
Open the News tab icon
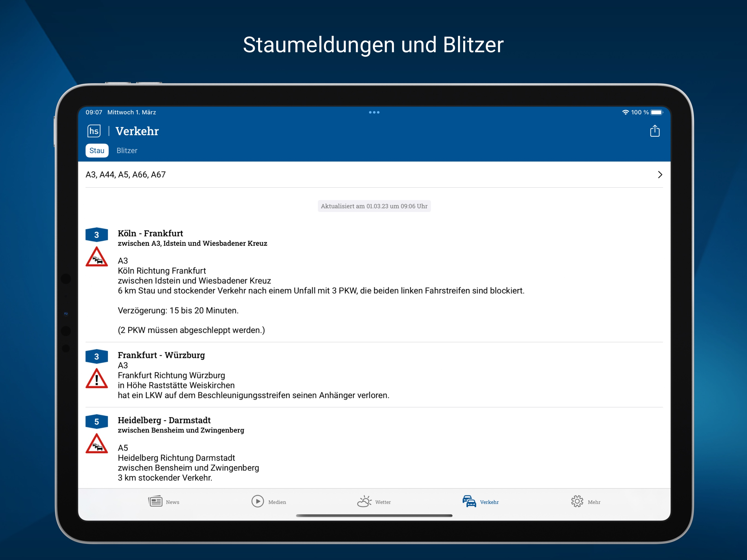155,501
